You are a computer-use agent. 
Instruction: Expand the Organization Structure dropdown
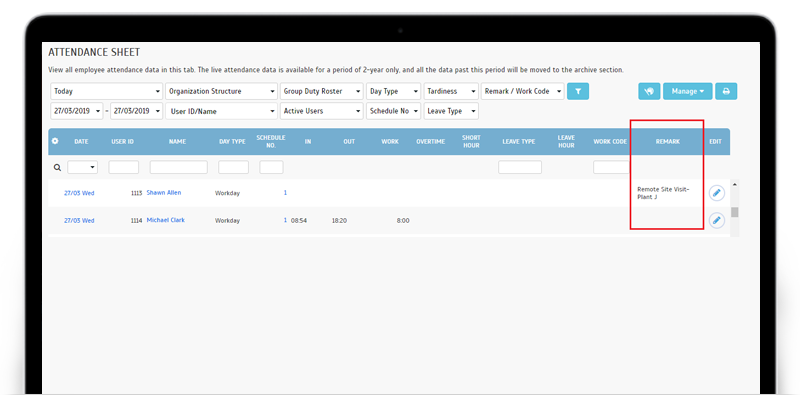tap(221, 91)
